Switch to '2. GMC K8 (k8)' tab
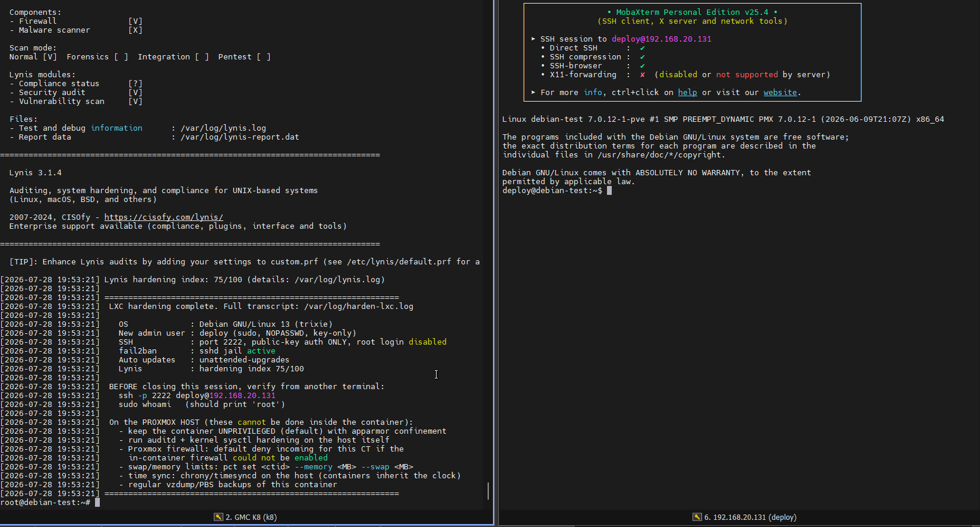Viewport: 980px width, 527px height. pyautogui.click(x=246, y=517)
